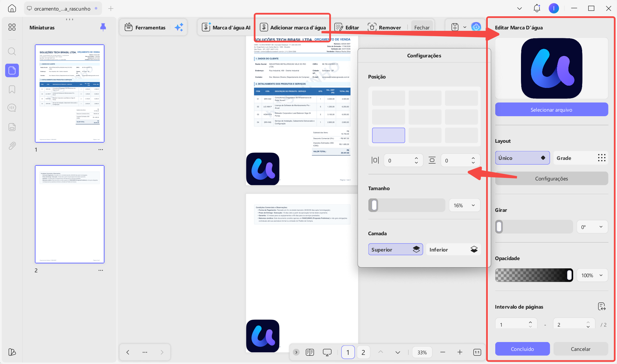Image resolution: width=617 pixels, height=364 pixels.
Task: Open the notifications bell
Action: [537, 8]
